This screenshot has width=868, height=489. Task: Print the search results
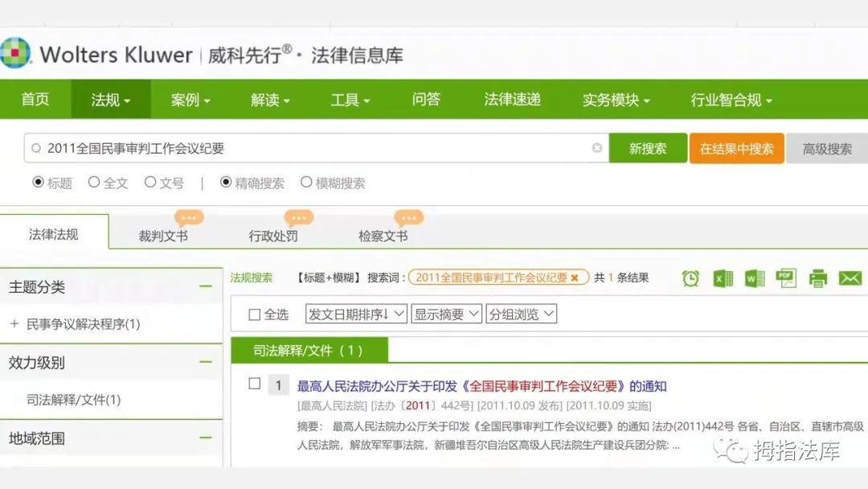tap(818, 277)
